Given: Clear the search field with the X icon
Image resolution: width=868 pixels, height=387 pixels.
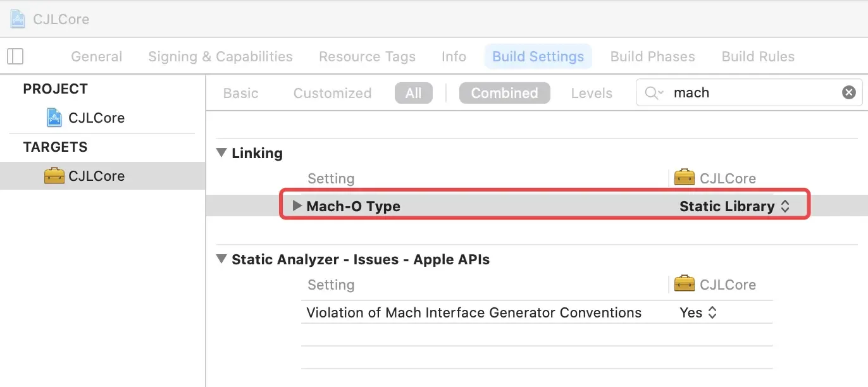Looking at the screenshot, I should [x=848, y=93].
